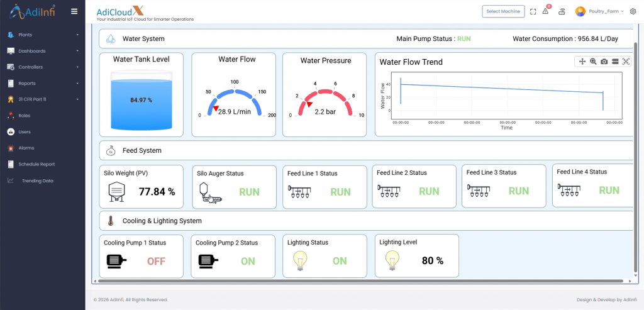Select the pan tool in the chart toolbar
644x310 pixels.
582,62
